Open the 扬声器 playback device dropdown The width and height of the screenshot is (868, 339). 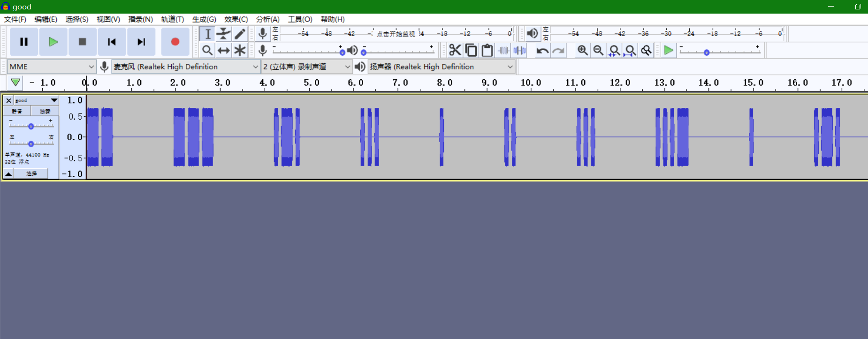[x=442, y=67]
